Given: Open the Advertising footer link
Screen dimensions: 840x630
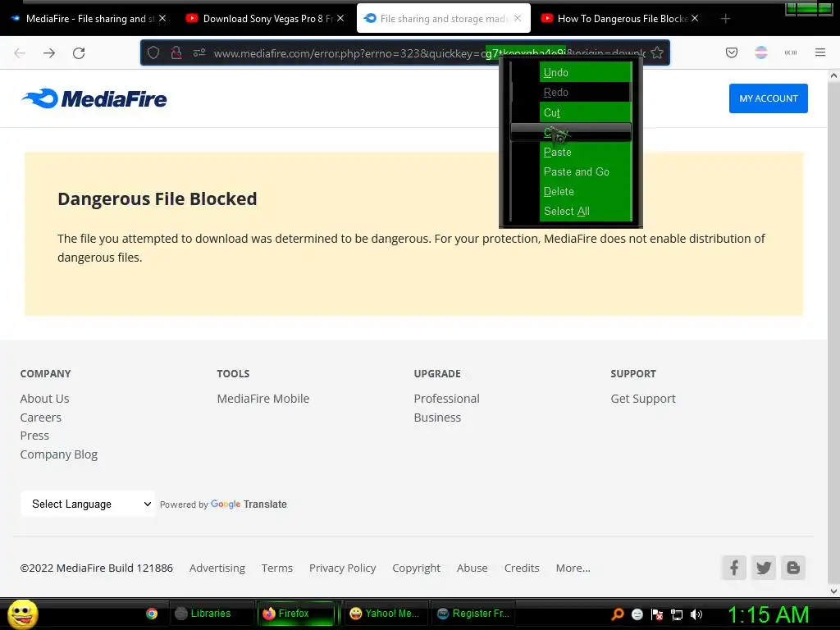Looking at the screenshot, I should click(x=217, y=568).
